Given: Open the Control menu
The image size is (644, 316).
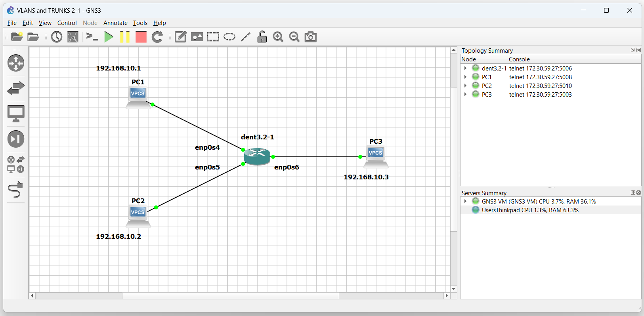Looking at the screenshot, I should point(67,23).
